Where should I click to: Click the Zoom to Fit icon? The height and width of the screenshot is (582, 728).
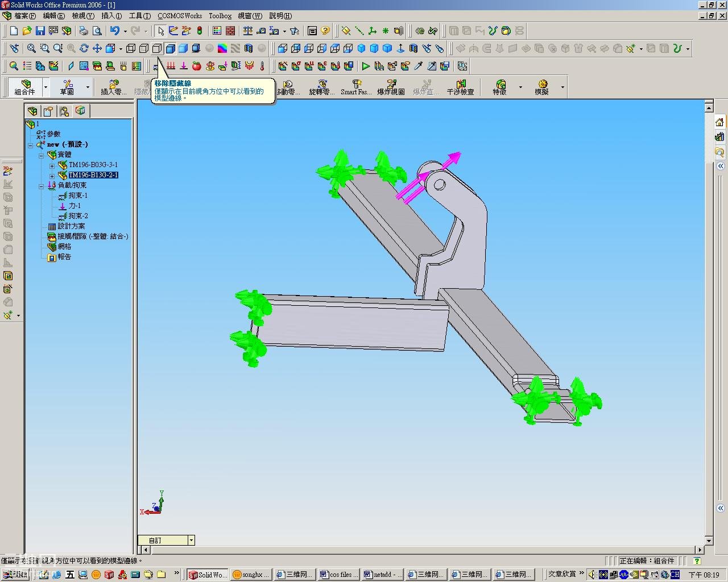click(31, 48)
